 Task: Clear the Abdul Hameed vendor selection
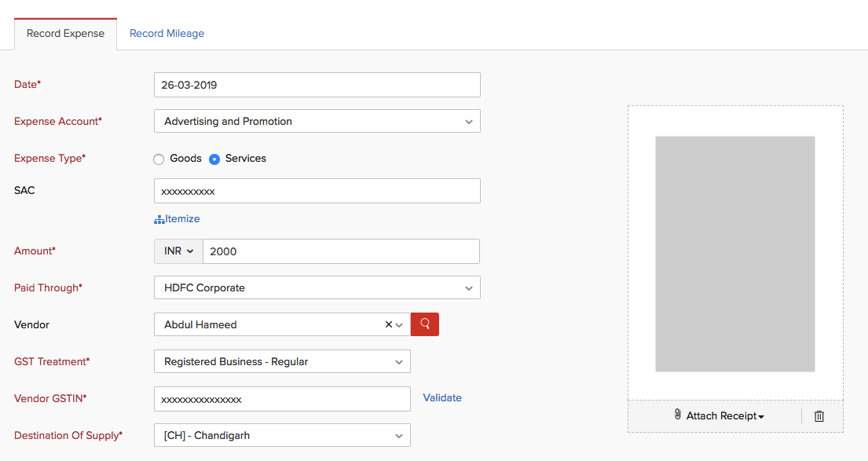pyautogui.click(x=388, y=324)
